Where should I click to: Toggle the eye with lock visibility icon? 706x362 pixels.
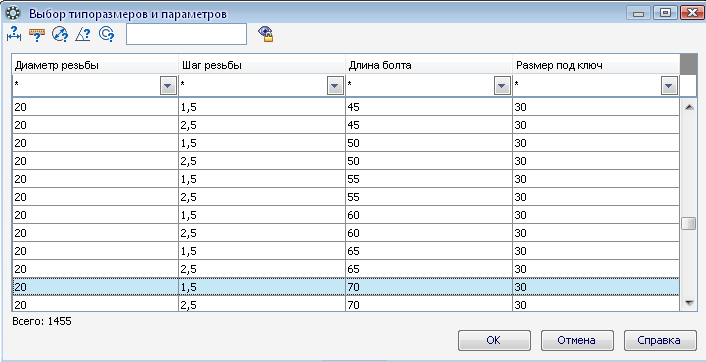pyautogui.click(x=266, y=34)
